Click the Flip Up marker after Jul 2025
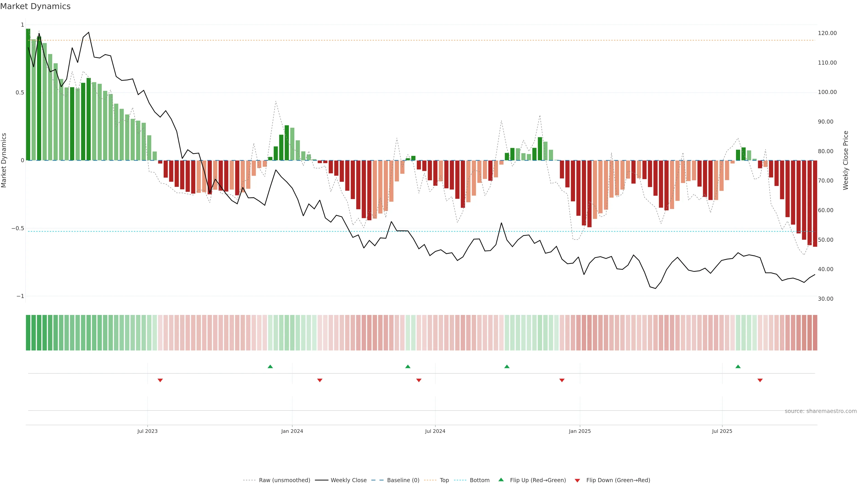The image size is (868, 488). [x=738, y=366]
